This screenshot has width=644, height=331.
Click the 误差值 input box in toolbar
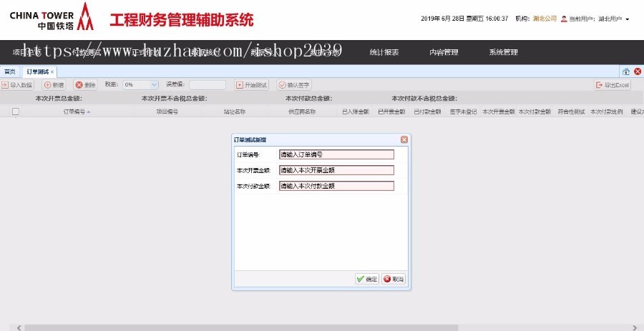208,85
